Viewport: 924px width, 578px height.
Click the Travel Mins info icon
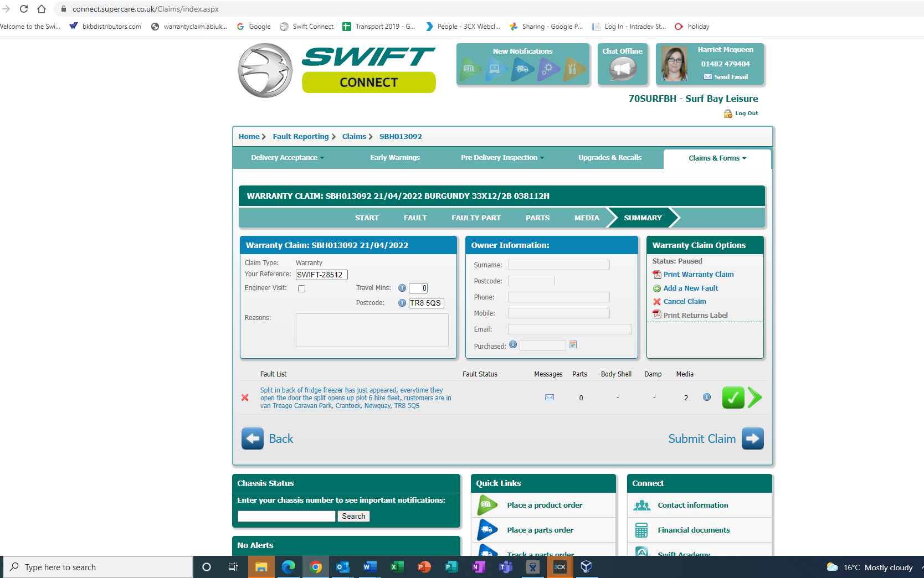click(x=402, y=288)
